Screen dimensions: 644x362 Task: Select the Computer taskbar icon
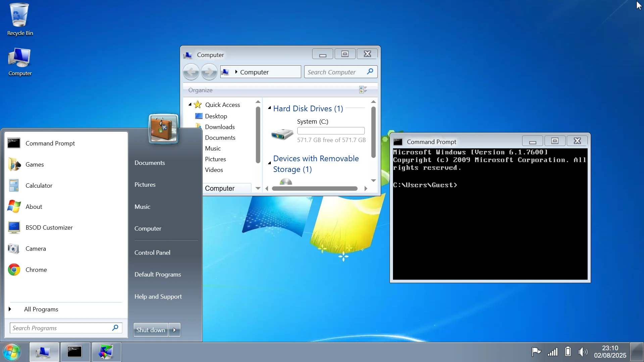point(44,352)
